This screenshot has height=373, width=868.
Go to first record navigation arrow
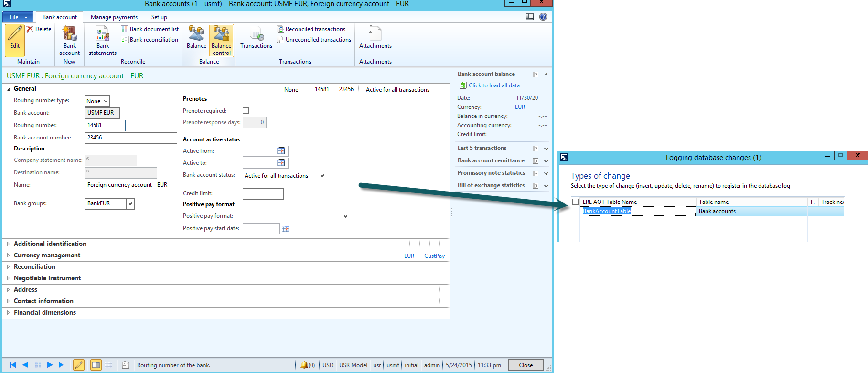pos(13,365)
